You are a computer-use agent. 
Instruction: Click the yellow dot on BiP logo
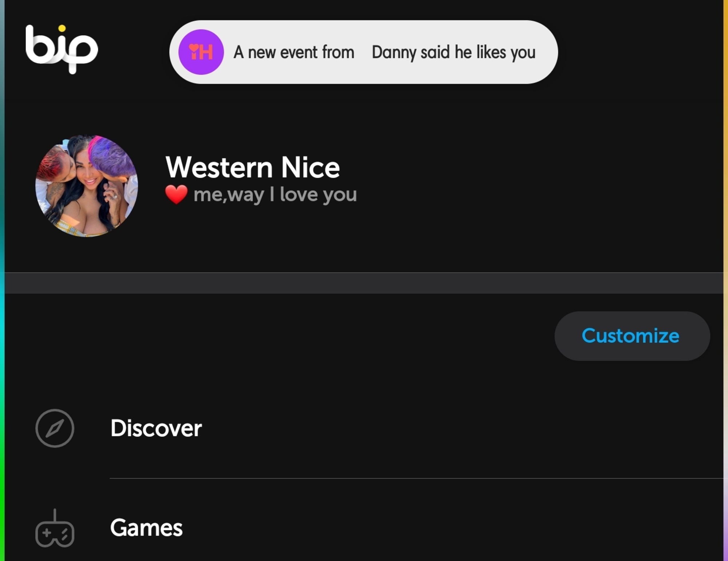pyautogui.click(x=62, y=28)
